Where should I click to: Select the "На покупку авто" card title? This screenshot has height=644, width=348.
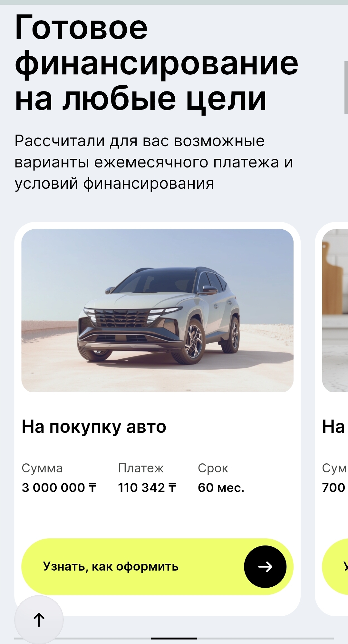[94, 427]
